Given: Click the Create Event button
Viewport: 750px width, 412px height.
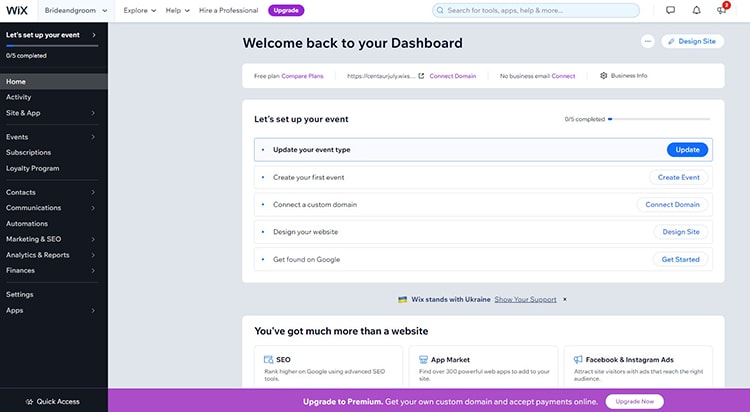Looking at the screenshot, I should coord(678,177).
